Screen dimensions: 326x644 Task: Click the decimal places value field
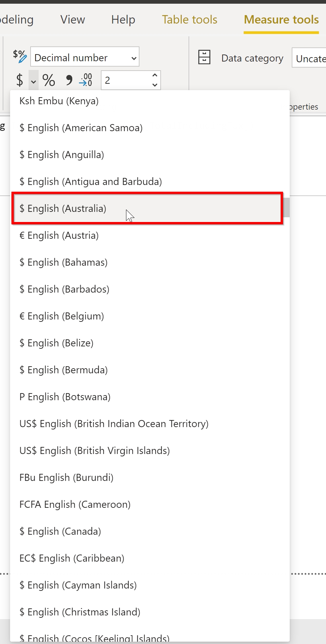point(124,80)
